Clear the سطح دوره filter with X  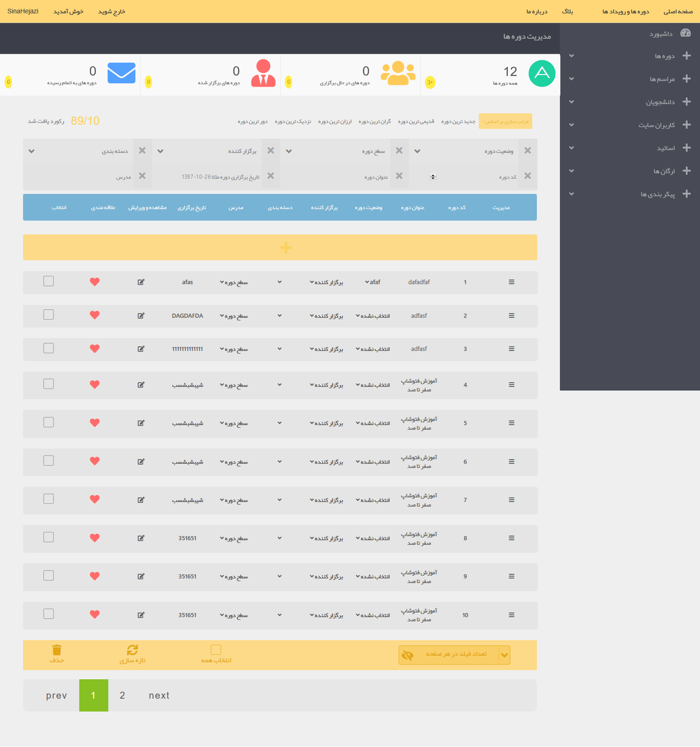(399, 151)
